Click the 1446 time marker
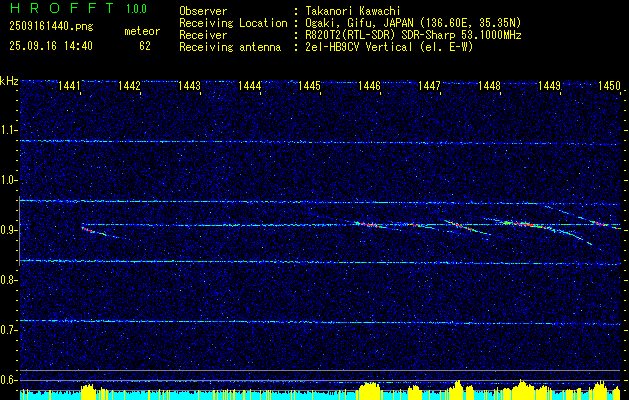Viewport: 629px width, 400px height. [x=369, y=86]
